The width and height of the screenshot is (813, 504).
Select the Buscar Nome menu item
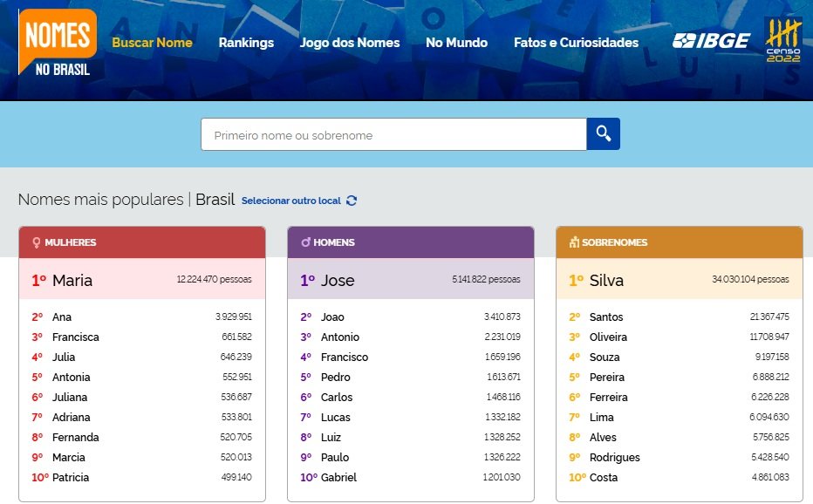point(152,42)
